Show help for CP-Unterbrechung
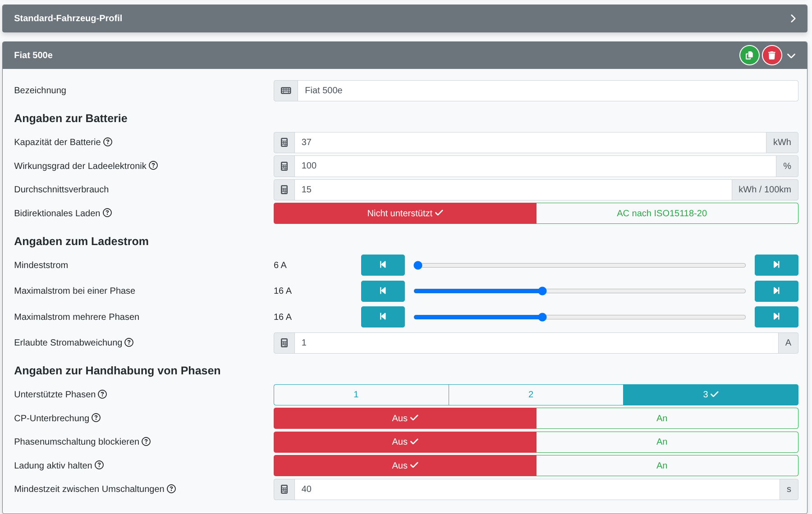 pos(96,418)
